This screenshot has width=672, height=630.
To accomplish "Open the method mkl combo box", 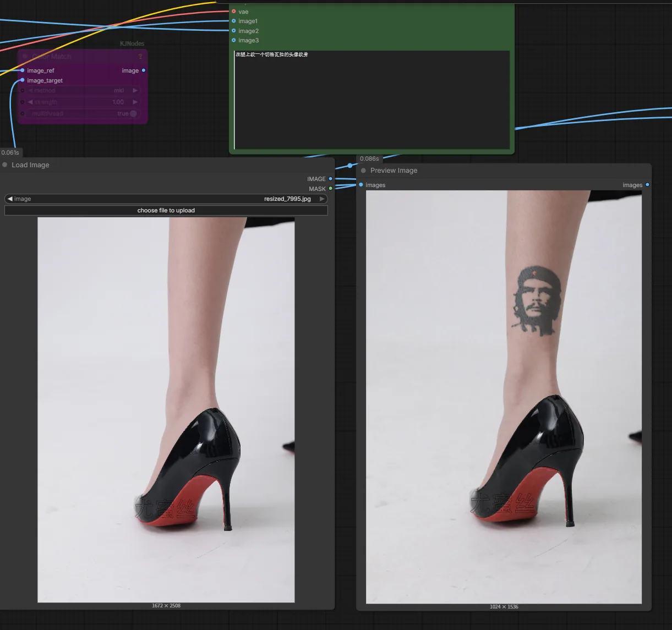I will coord(83,90).
